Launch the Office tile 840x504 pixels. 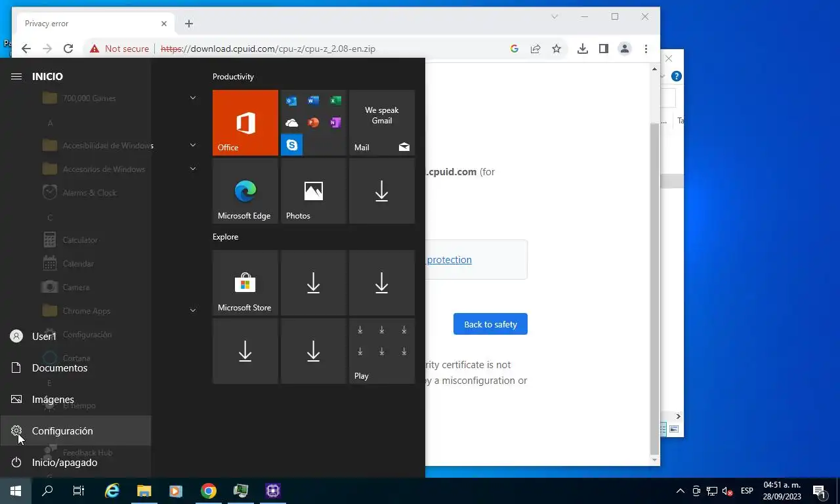click(x=245, y=123)
